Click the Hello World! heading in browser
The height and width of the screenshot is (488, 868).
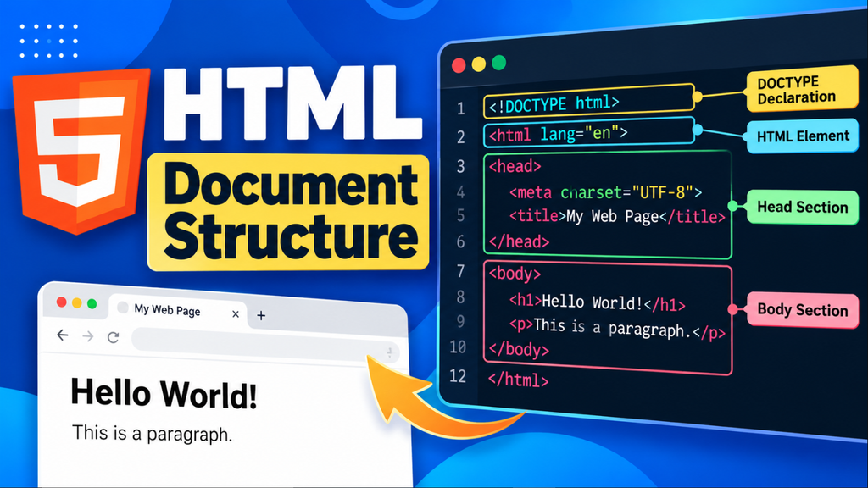click(164, 394)
